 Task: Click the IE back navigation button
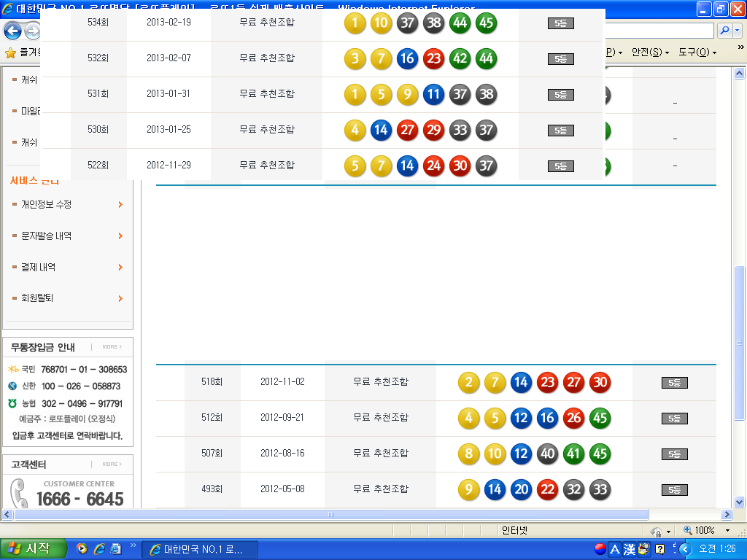coord(12,31)
